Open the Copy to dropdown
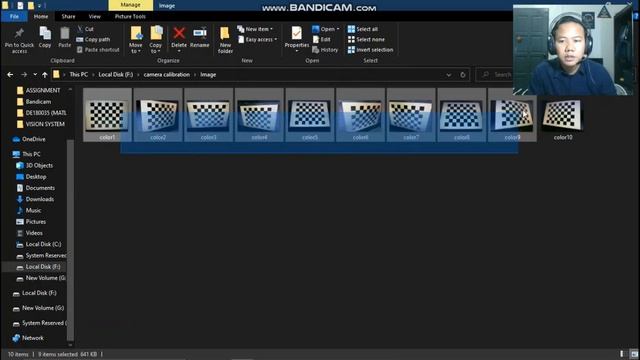Image resolution: width=640 pixels, height=360 pixels. 156,40
